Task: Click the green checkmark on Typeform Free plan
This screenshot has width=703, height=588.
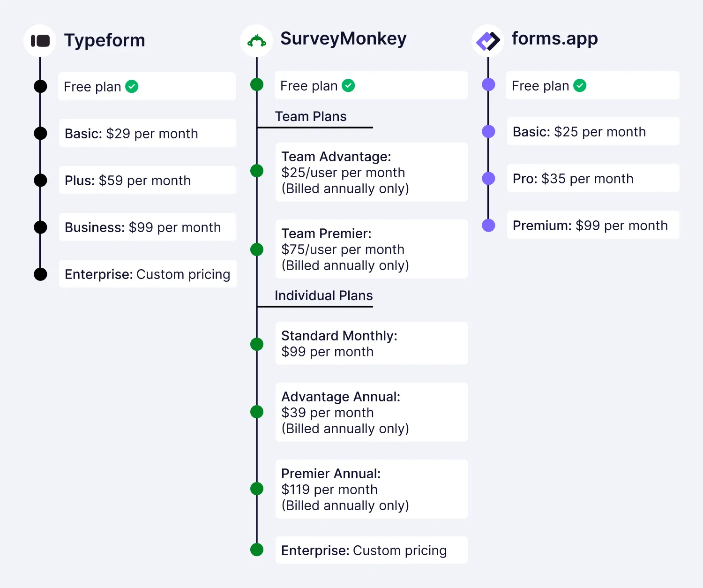Action: pos(132,86)
